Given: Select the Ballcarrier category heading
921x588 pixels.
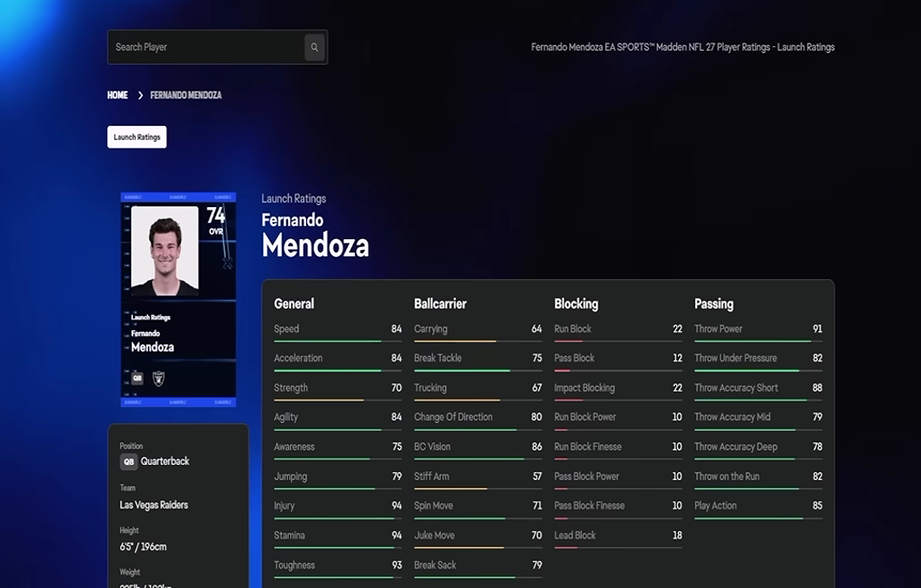Looking at the screenshot, I should coord(440,303).
